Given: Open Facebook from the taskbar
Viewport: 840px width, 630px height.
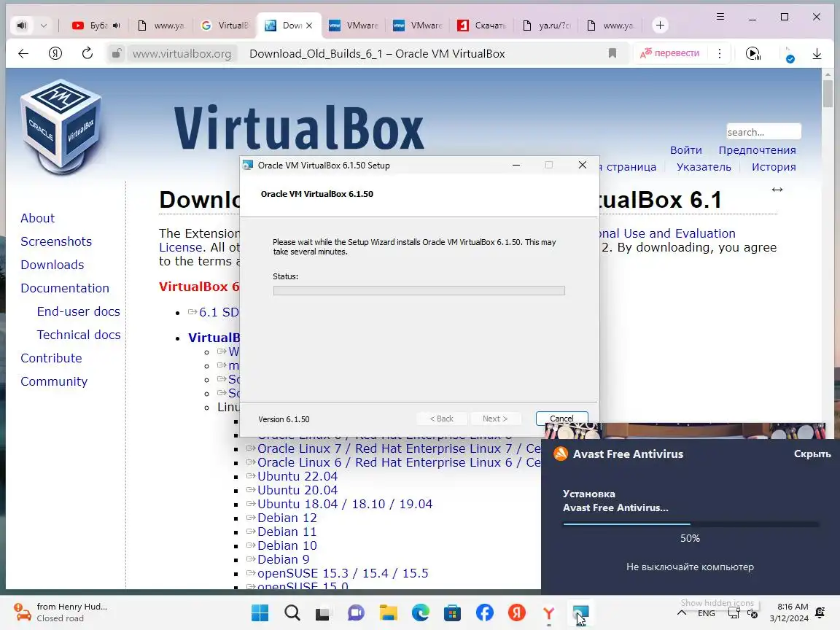Looking at the screenshot, I should [x=484, y=612].
